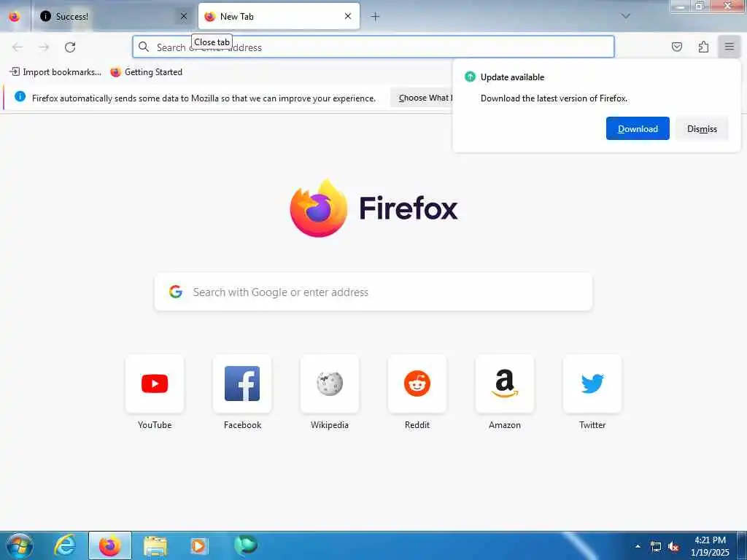Image resolution: width=747 pixels, height=560 pixels.
Task: Expand the List all tabs chevron
Action: click(625, 16)
